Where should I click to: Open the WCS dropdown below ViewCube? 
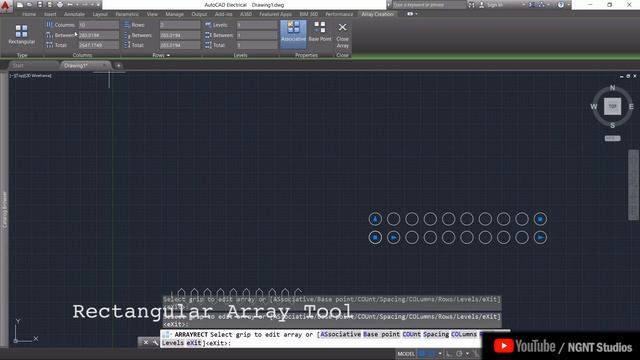point(612,138)
